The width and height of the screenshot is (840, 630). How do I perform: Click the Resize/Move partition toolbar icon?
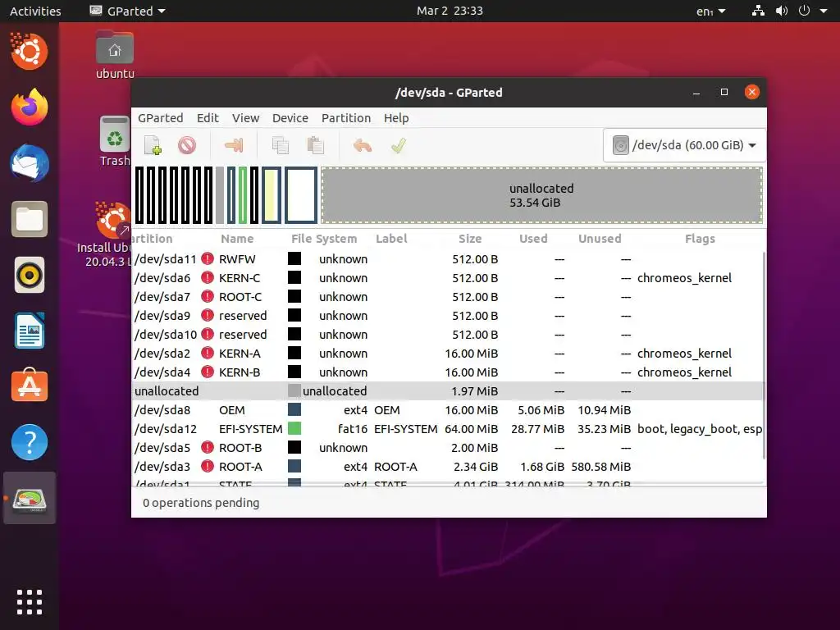[234, 145]
